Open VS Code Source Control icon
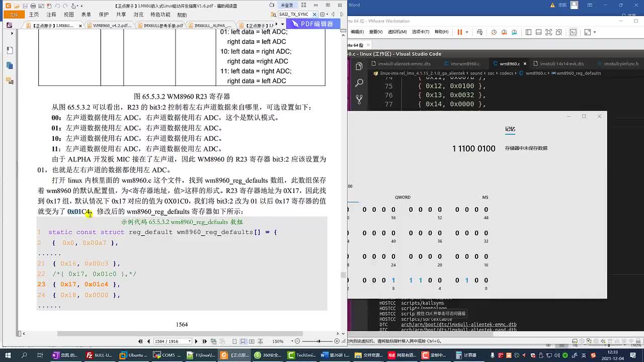 [359, 99]
